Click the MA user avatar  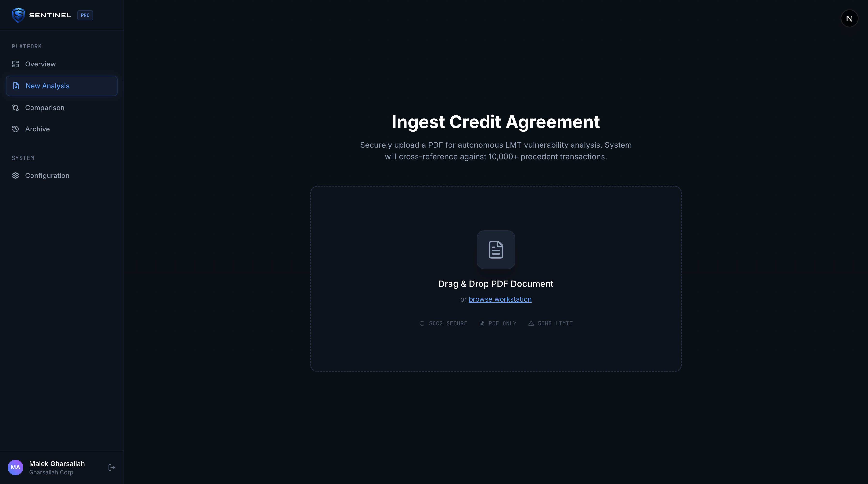[x=15, y=468]
